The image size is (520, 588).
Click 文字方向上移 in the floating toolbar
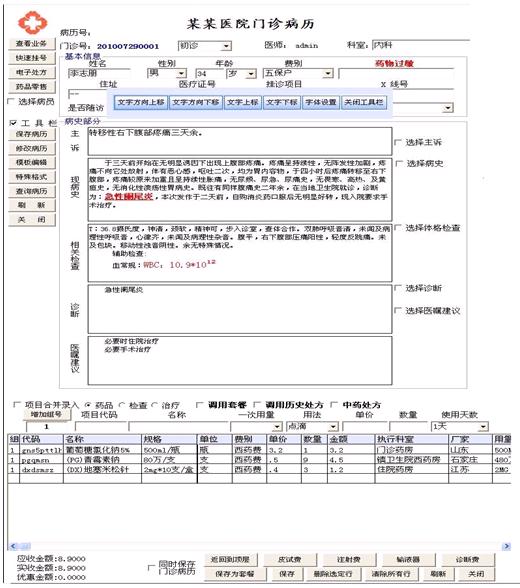coord(141,102)
